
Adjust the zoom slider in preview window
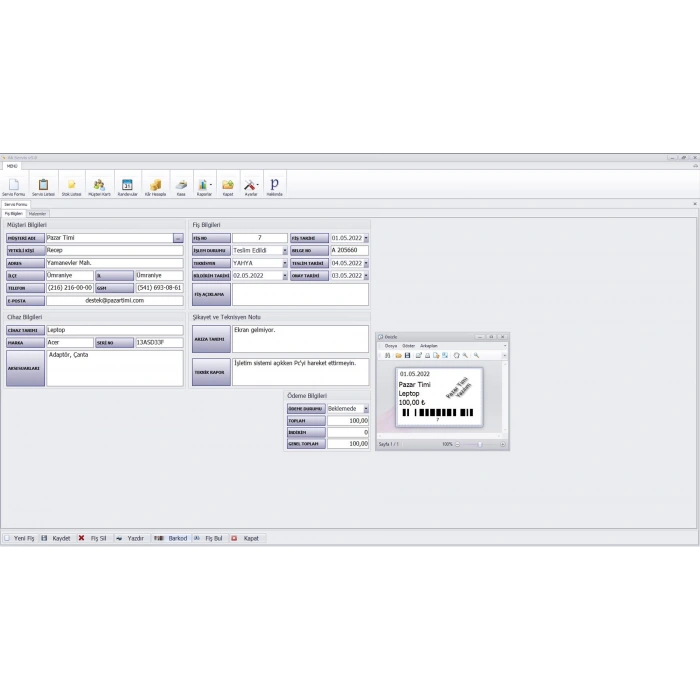pos(479,444)
